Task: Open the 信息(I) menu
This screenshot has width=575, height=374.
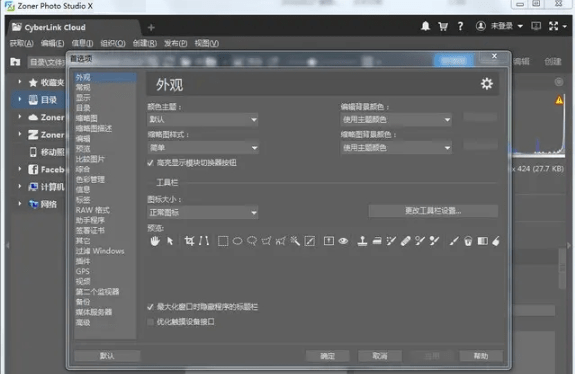Action: pos(82,43)
